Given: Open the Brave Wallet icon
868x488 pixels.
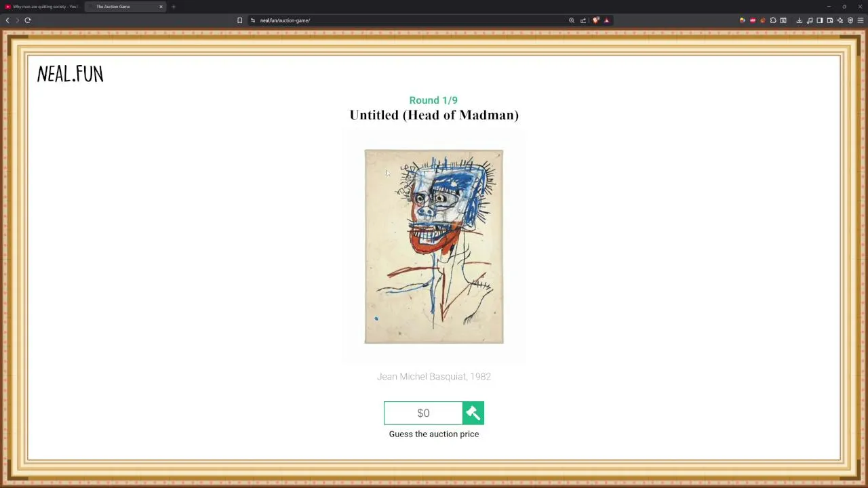Looking at the screenshot, I should coord(830,20).
